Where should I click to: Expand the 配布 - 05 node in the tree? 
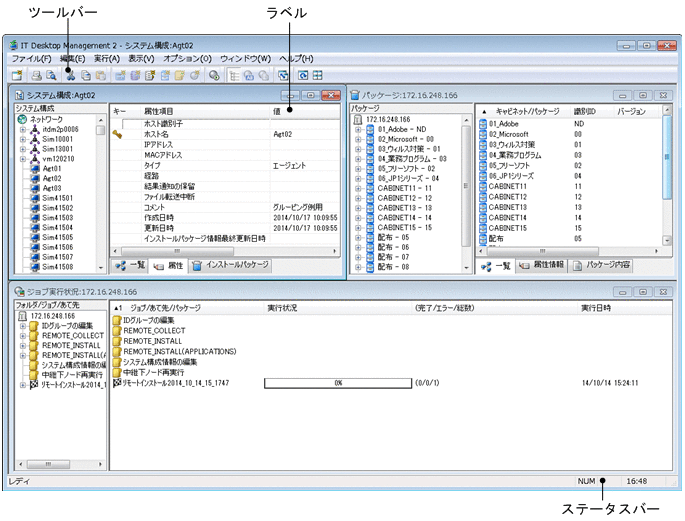coord(358,238)
